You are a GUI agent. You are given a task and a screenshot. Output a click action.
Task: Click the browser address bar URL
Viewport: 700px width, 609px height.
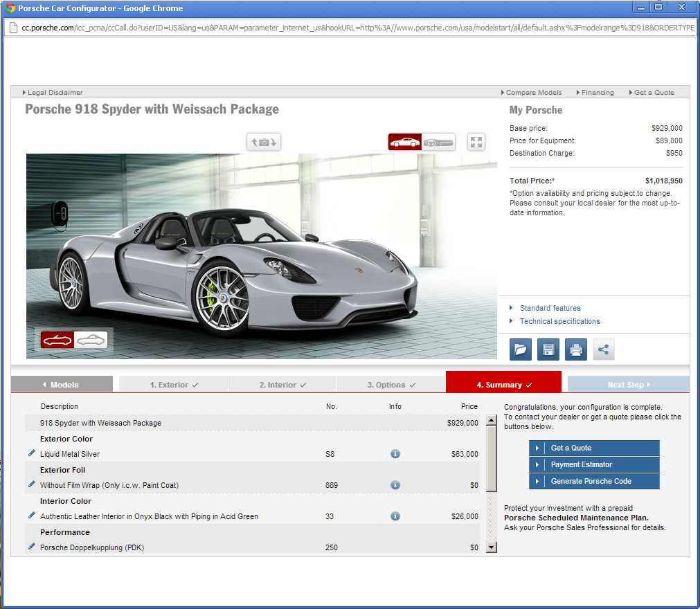click(358, 28)
